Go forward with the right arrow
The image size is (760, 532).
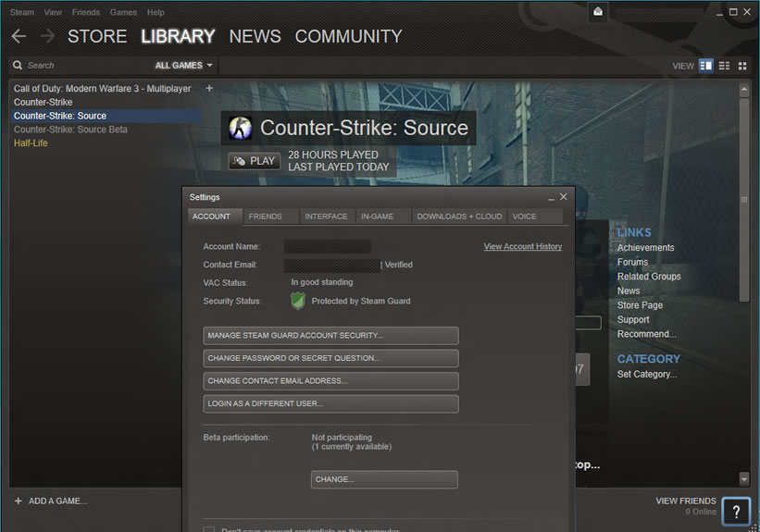click(47, 36)
